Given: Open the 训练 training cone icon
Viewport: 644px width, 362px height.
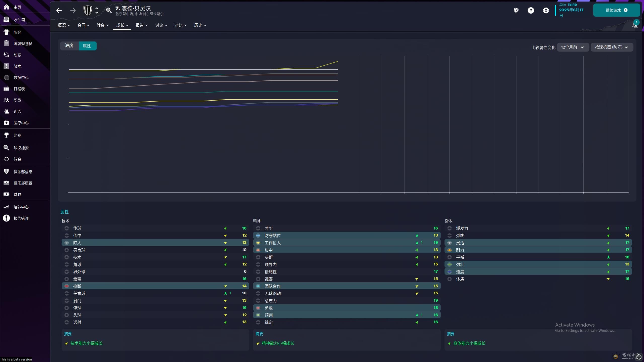Looking at the screenshot, I should click(7, 111).
